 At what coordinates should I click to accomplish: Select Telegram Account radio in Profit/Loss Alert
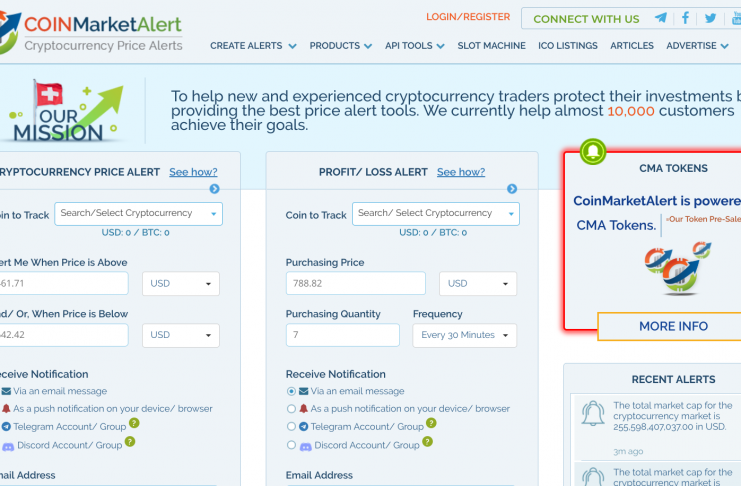tap(291, 426)
